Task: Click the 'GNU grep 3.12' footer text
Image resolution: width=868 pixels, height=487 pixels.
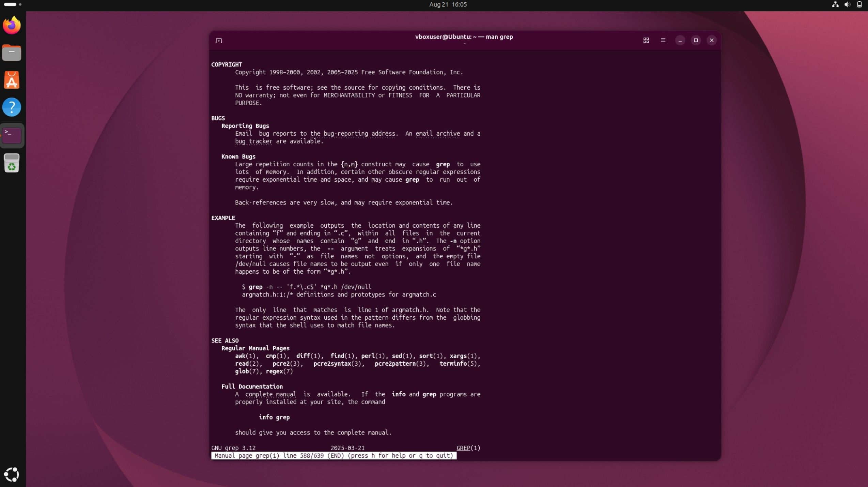Action: [x=233, y=448]
